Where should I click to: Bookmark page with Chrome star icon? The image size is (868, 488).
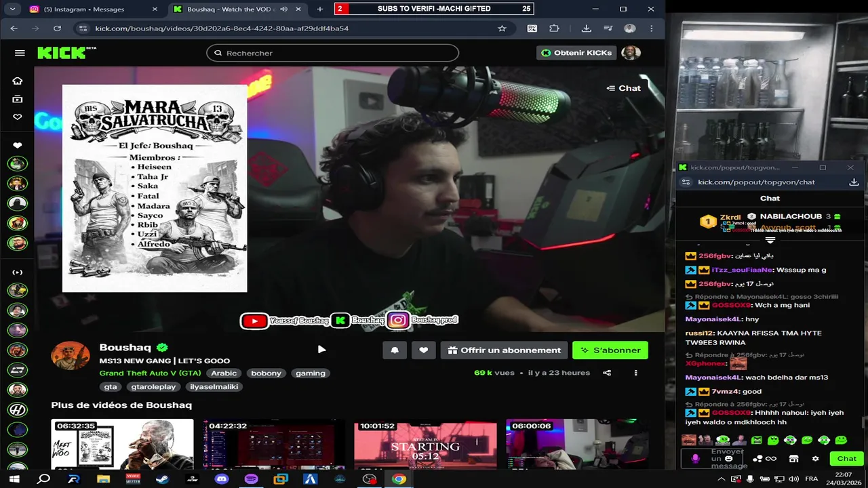click(x=502, y=28)
